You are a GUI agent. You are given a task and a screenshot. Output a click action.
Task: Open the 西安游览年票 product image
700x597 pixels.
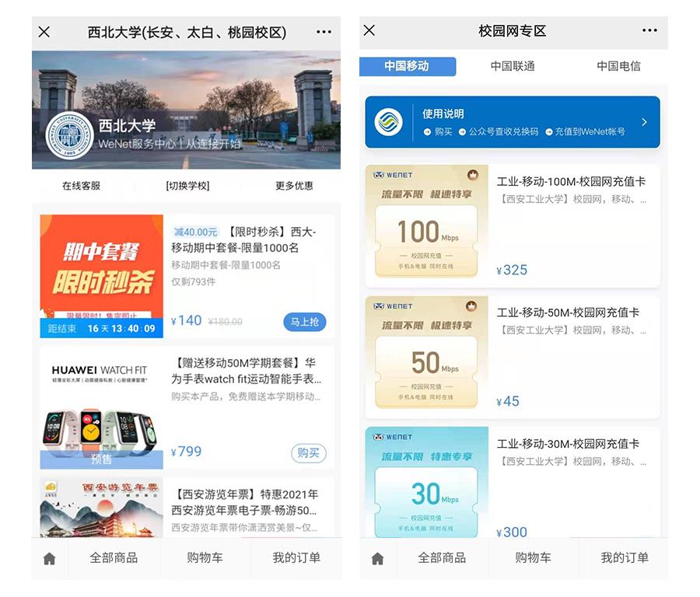[101, 508]
